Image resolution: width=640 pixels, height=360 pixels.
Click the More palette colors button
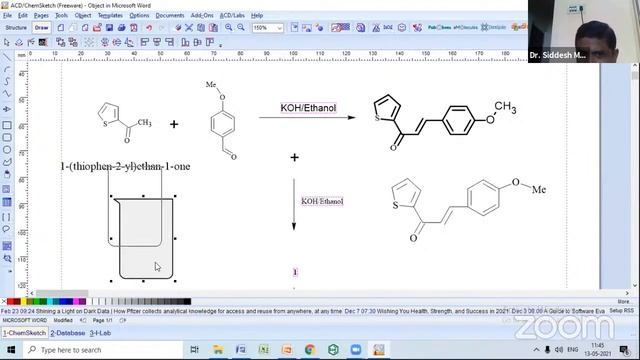623,302
